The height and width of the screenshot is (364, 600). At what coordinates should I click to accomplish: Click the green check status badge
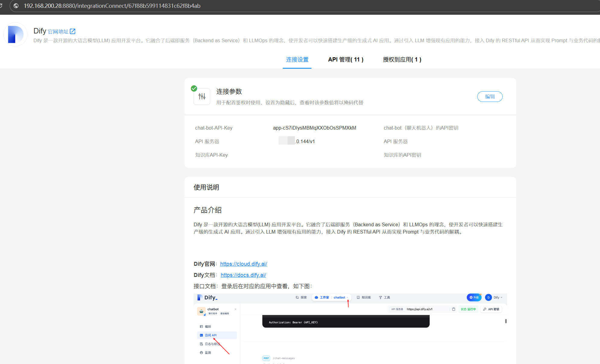(194, 88)
